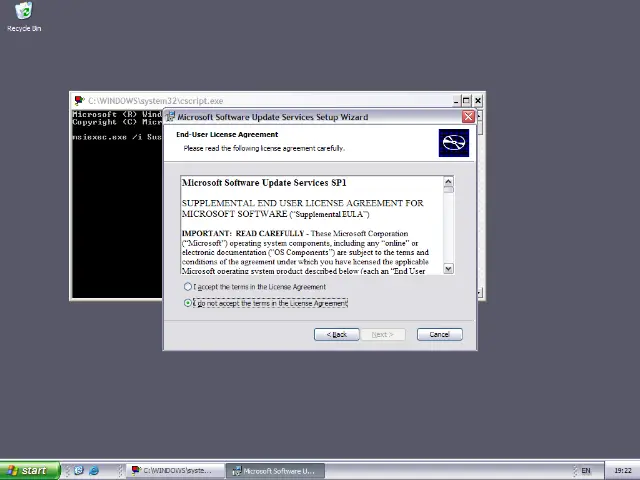640x480 pixels.
Task: Click the wizard title bar installer icon
Action: point(170,117)
